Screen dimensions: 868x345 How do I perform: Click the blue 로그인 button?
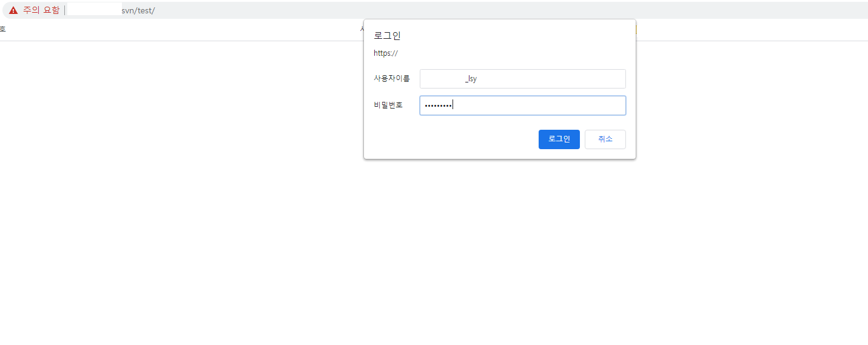(x=559, y=139)
